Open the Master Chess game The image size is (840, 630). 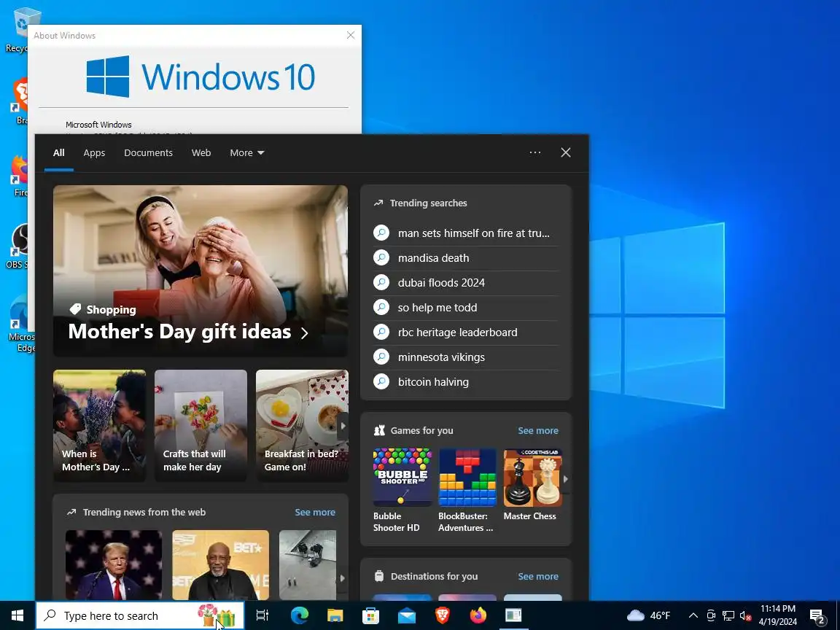(532, 485)
